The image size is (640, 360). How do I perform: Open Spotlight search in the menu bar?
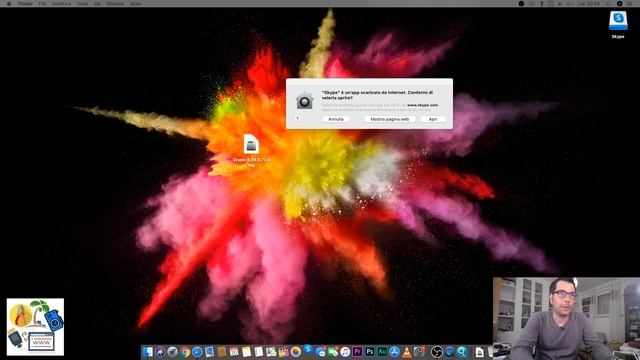pyautogui.click(x=609, y=3)
